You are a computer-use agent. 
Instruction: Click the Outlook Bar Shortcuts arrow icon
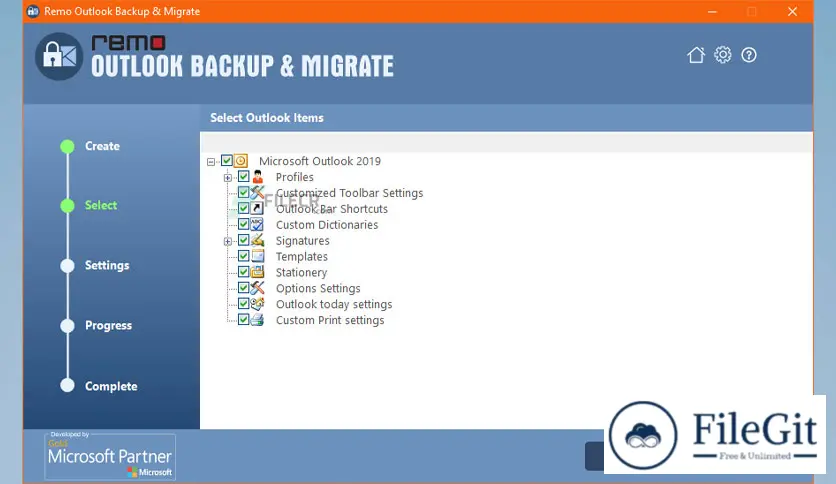pyautogui.click(x=258, y=208)
